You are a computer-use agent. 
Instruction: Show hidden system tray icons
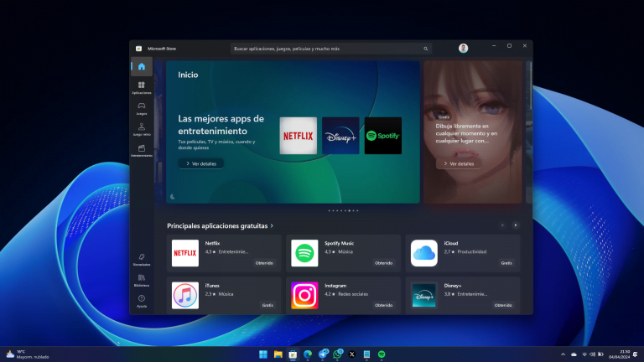563,354
